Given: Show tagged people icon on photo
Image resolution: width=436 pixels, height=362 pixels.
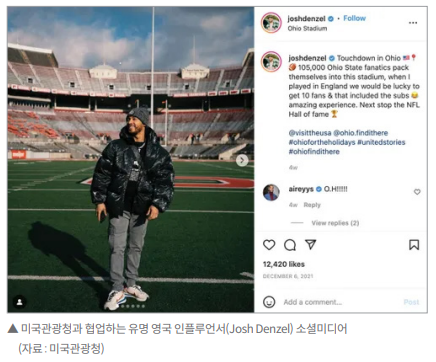Looking at the screenshot, I should click(20, 302).
